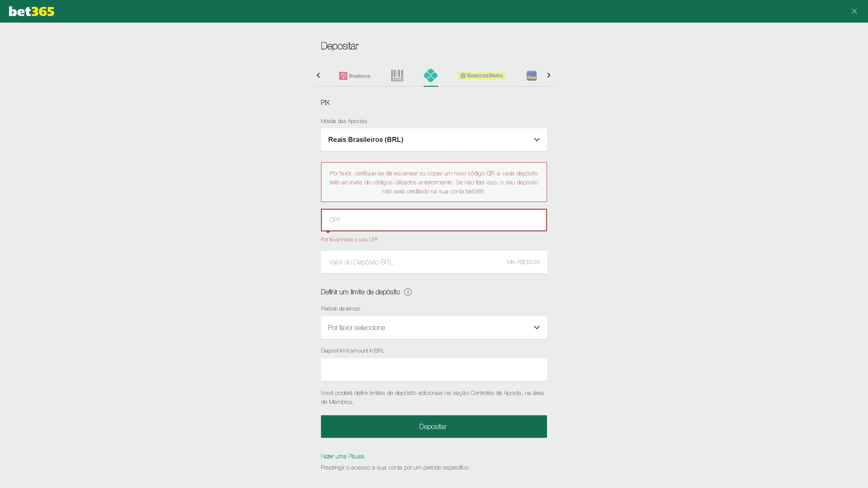Click the Fazer uma Pausa link

click(x=342, y=456)
